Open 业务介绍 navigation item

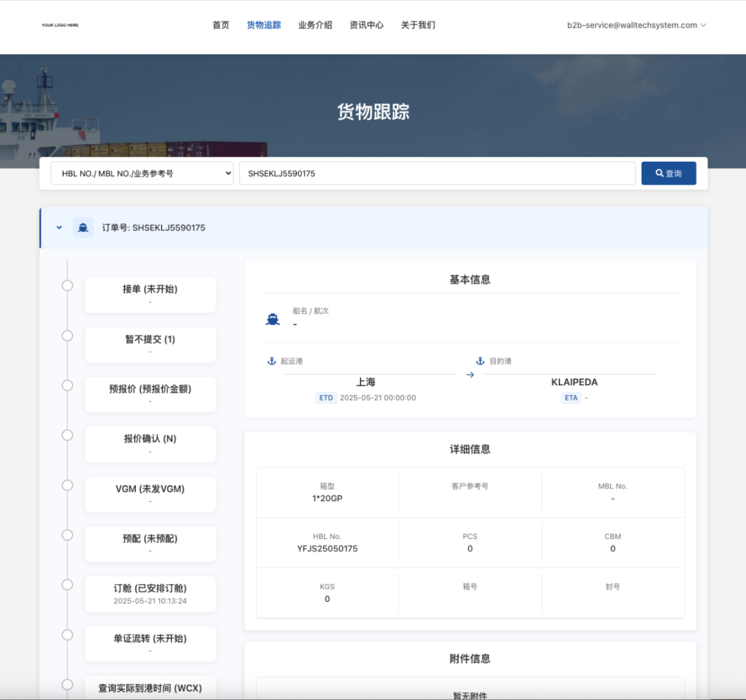[315, 25]
